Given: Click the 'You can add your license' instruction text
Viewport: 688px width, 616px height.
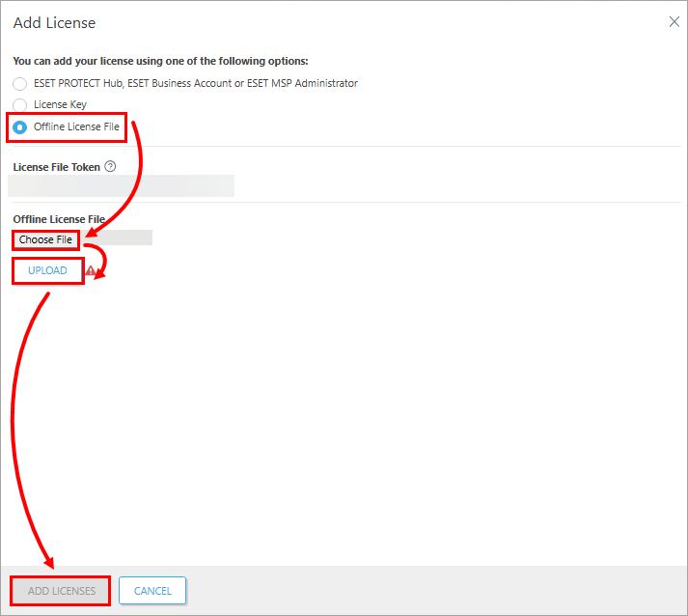Looking at the screenshot, I should pos(160,61).
